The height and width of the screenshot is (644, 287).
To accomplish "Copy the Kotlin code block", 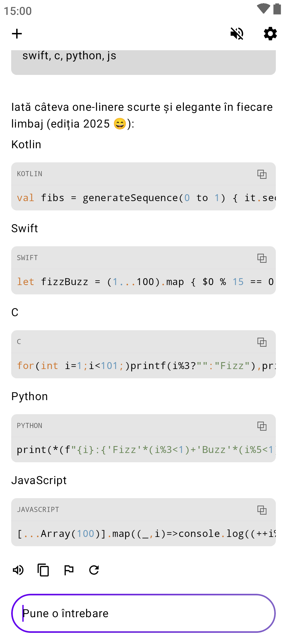I will pos(262,174).
